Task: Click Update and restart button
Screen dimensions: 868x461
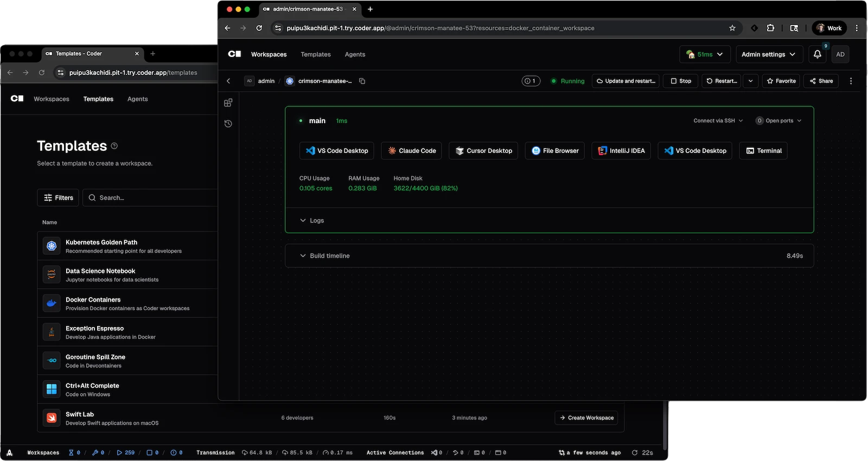Action: [x=626, y=81]
